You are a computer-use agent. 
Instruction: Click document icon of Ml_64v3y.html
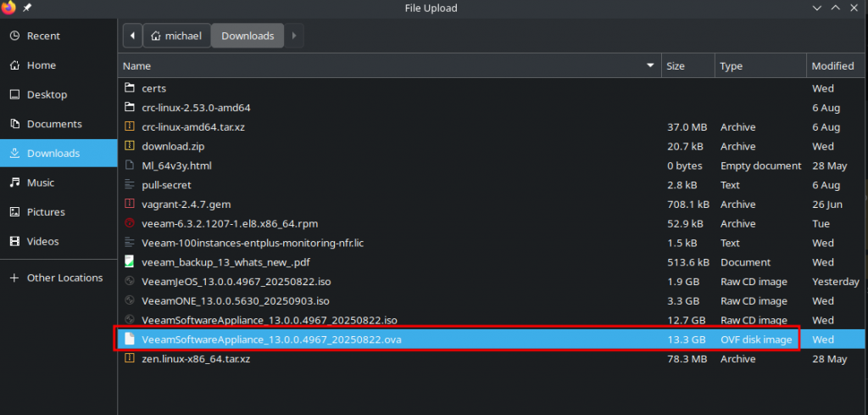[130, 165]
